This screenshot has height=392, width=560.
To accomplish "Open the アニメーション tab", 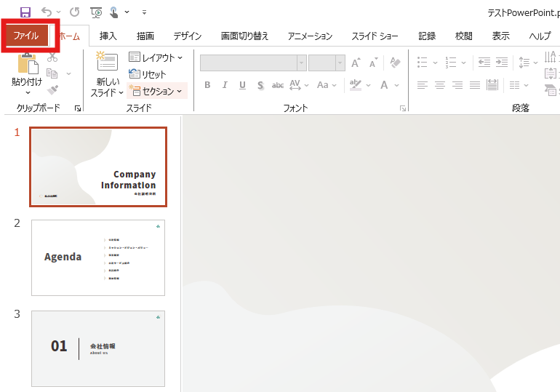I will coord(310,36).
